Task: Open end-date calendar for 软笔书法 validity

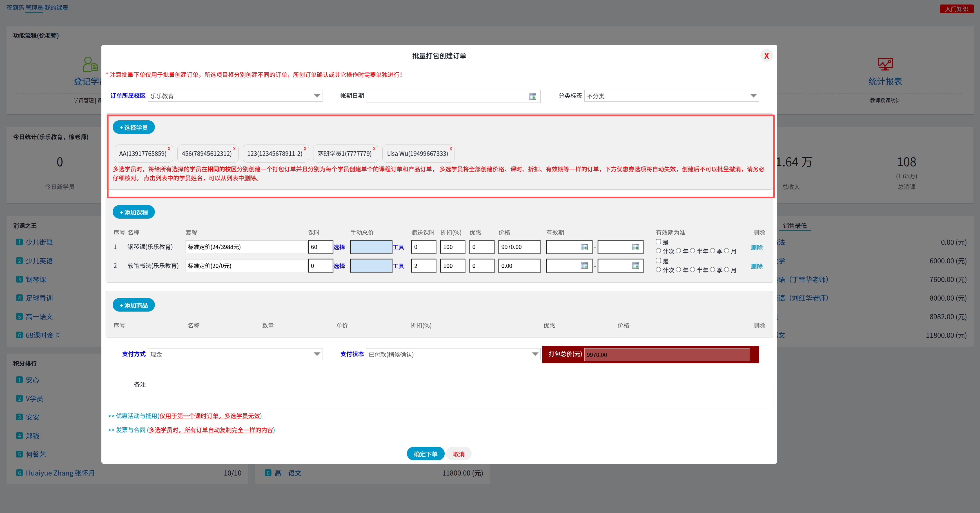Action: 635,266
